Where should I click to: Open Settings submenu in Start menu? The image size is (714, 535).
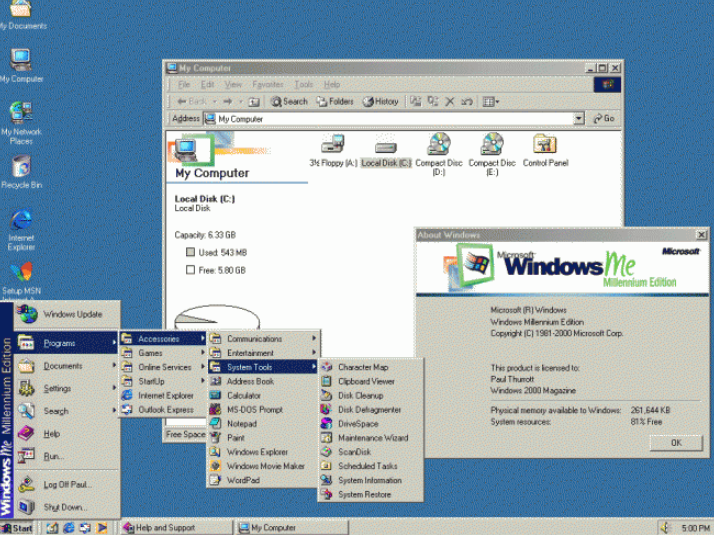coord(67,388)
